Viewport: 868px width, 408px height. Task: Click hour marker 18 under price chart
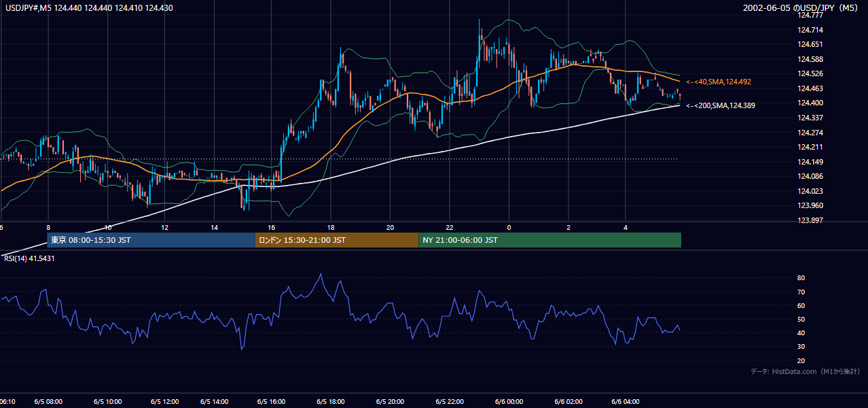tap(330, 227)
